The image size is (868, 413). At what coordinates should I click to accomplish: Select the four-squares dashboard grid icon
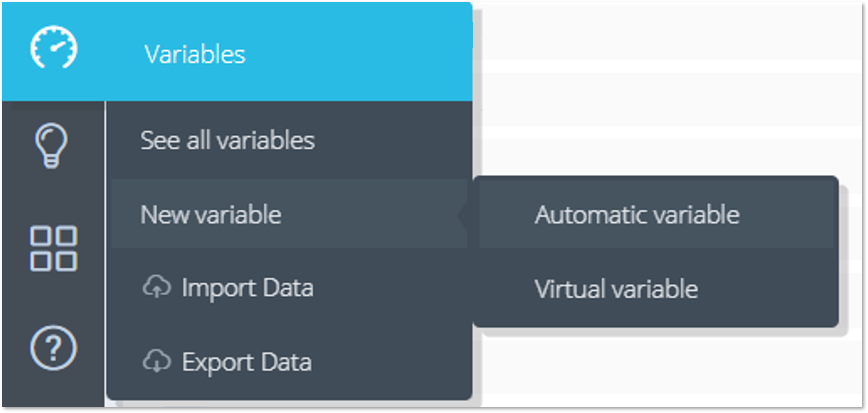coord(54,248)
